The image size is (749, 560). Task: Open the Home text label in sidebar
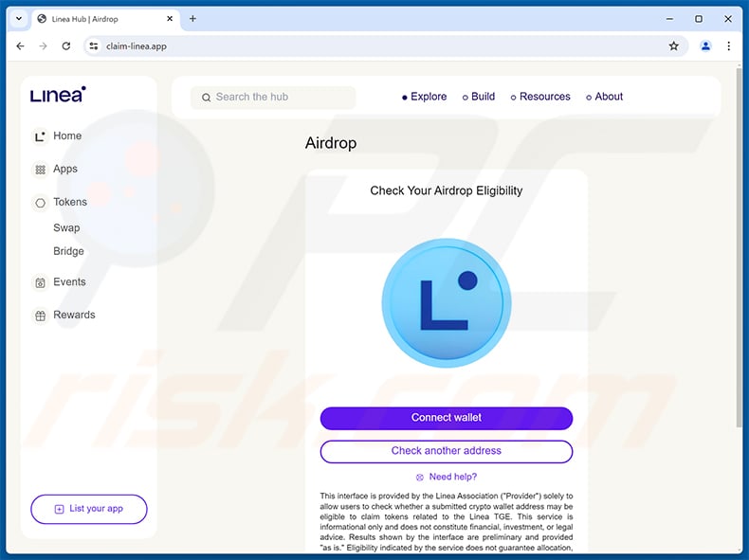pyautogui.click(x=67, y=136)
